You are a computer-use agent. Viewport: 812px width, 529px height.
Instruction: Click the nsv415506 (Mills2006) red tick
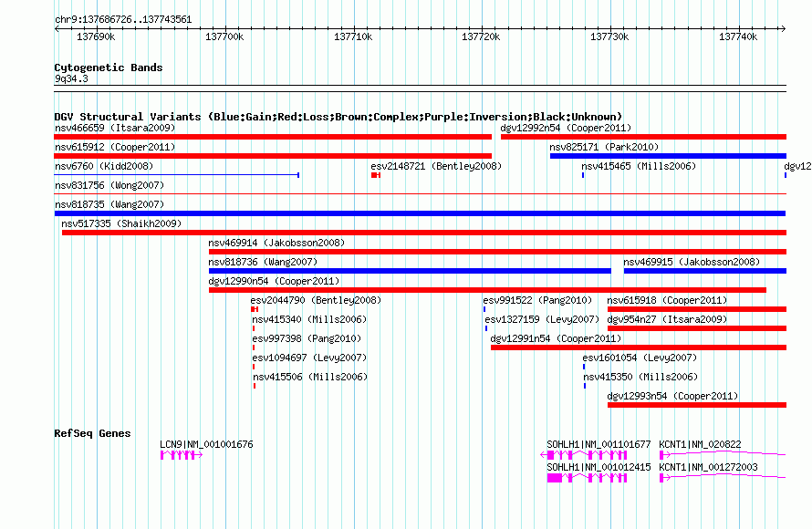point(255,386)
